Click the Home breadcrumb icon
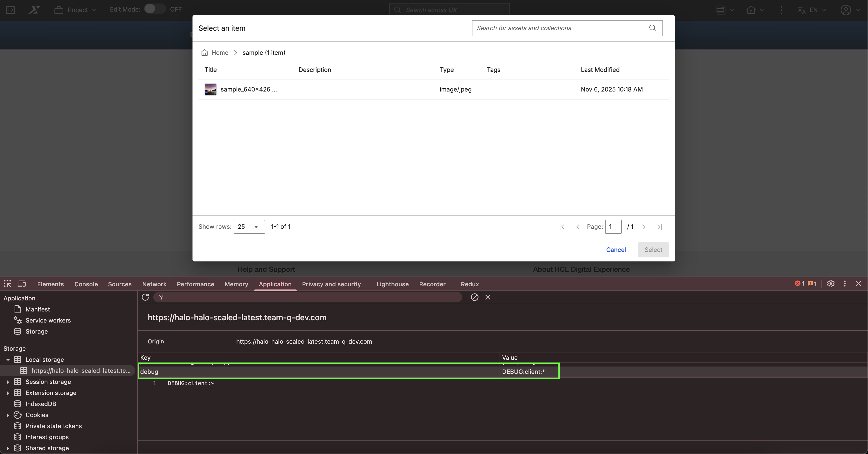868x454 pixels. [x=204, y=53]
